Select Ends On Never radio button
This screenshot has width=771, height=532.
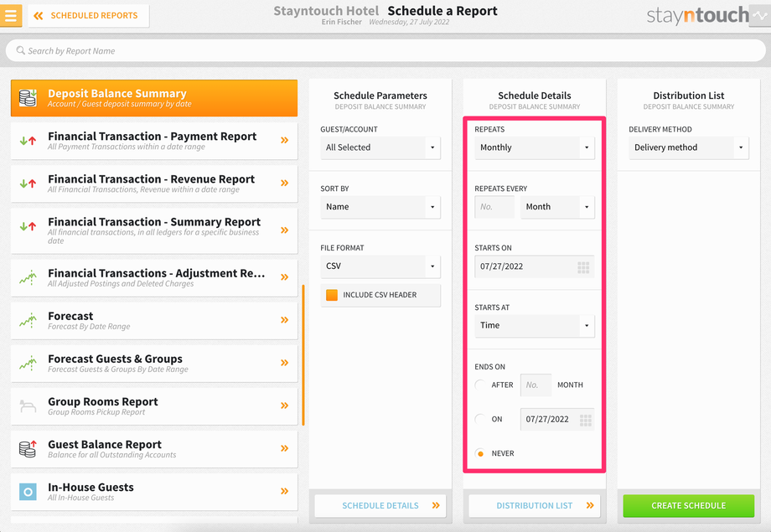coord(480,453)
